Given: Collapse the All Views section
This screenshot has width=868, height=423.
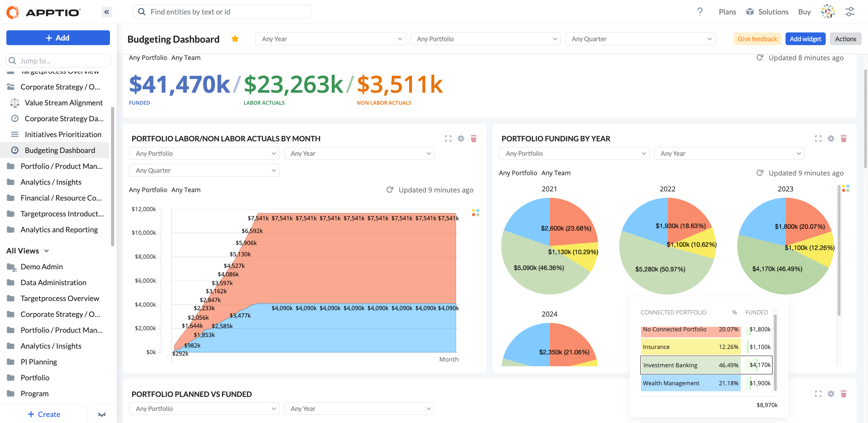Looking at the screenshot, I should (46, 251).
